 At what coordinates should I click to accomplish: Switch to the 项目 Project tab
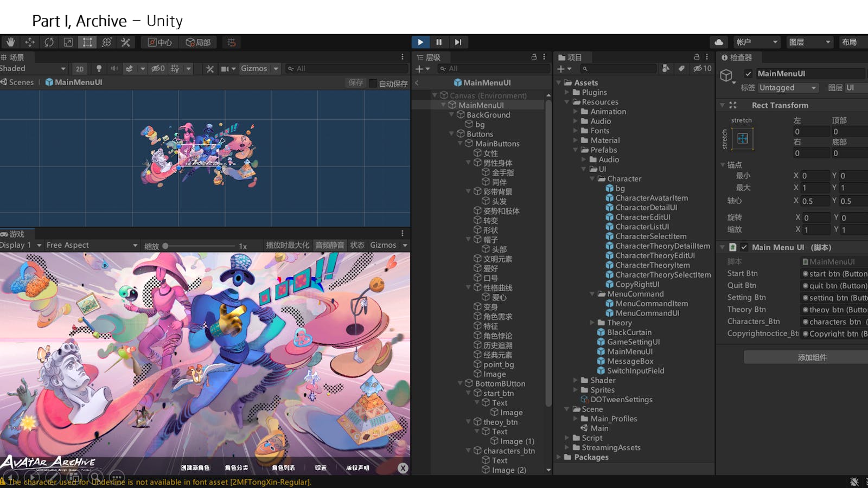pyautogui.click(x=570, y=57)
